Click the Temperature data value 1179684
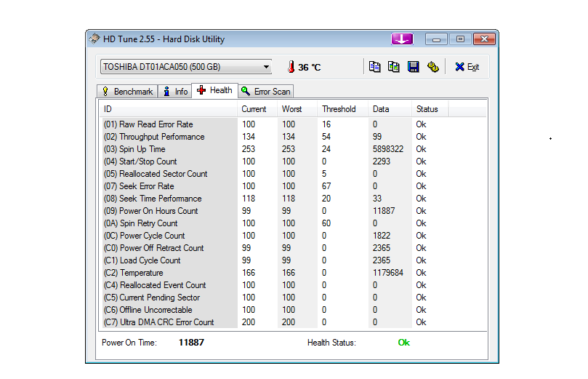 pyautogui.click(x=387, y=273)
